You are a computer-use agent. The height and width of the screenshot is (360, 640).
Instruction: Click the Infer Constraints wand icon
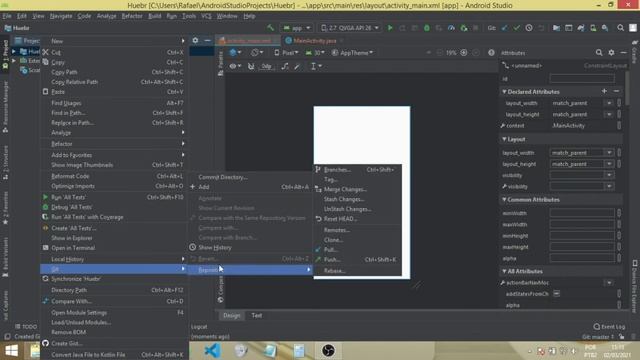297,66
